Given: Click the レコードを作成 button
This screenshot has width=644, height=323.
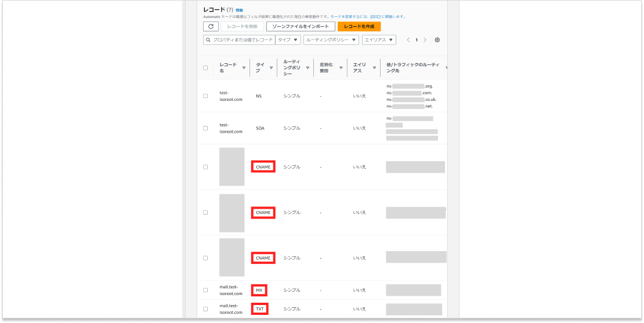Looking at the screenshot, I should pos(359,27).
